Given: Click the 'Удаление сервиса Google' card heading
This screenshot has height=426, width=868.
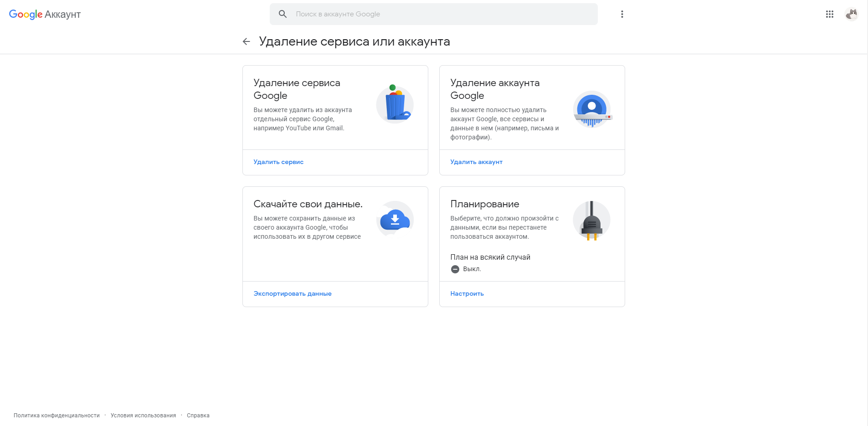Looking at the screenshot, I should pos(297,89).
